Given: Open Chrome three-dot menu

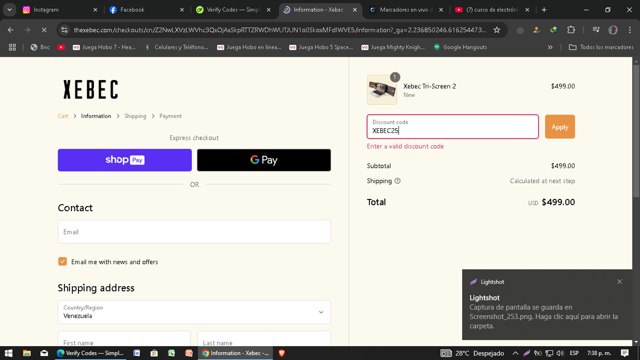Looking at the screenshot, I should (630, 30).
